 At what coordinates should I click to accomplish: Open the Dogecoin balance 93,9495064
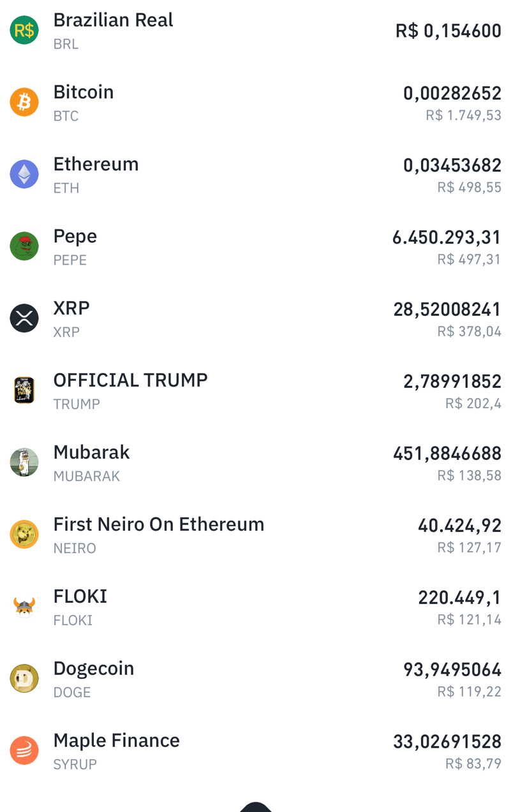click(452, 670)
